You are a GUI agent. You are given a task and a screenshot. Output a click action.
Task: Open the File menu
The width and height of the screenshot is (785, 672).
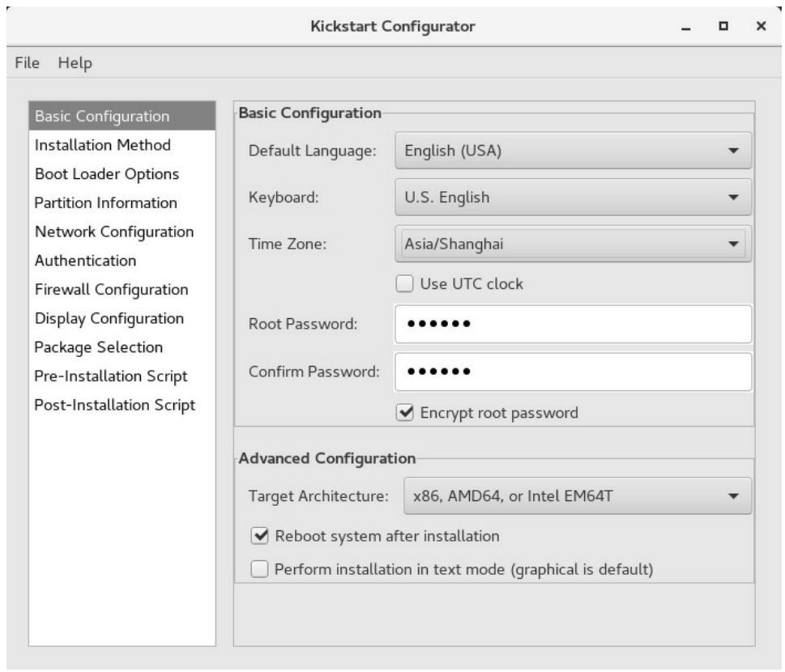28,62
